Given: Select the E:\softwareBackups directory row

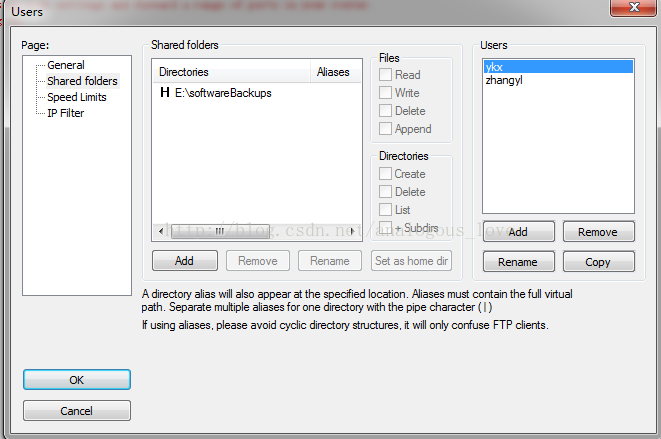Looking at the screenshot, I should pos(257,93).
